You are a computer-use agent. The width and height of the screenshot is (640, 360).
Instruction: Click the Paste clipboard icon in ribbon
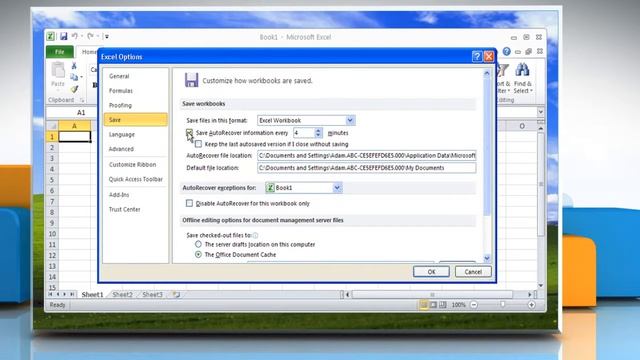click(x=58, y=71)
